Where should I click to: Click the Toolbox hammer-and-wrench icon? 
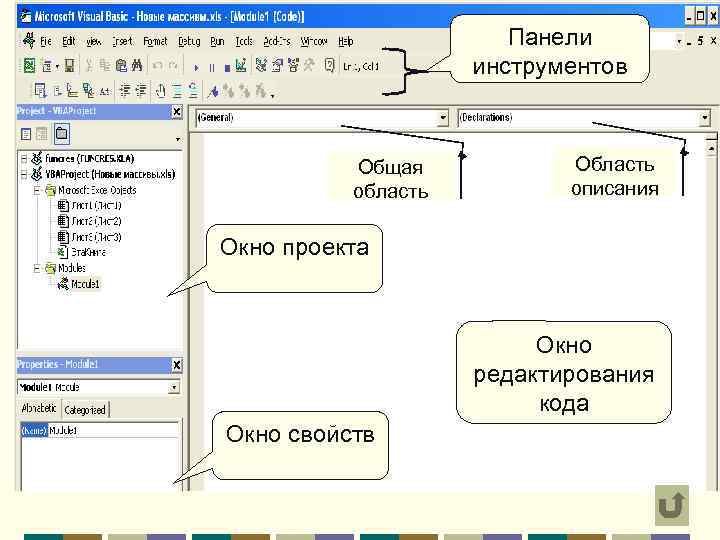(309, 66)
